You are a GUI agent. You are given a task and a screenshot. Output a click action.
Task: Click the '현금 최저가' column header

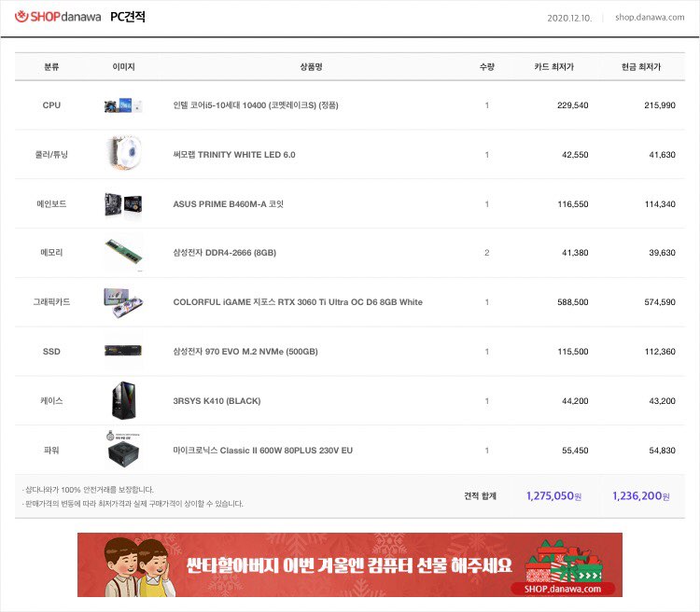tap(640, 66)
